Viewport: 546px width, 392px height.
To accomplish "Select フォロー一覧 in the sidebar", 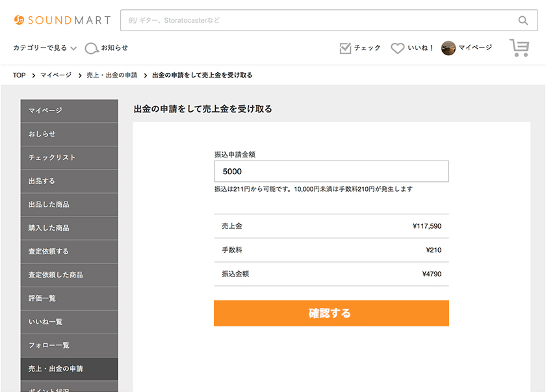I will (x=69, y=345).
